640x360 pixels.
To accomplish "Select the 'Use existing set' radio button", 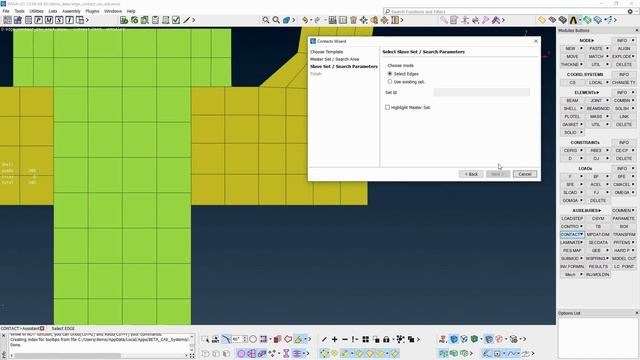I will (x=390, y=82).
